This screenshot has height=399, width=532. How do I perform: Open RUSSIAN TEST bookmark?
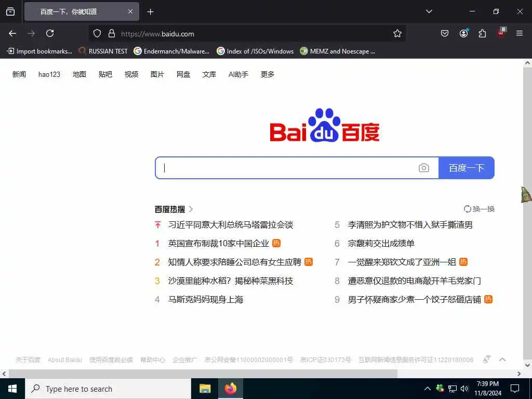point(103,51)
